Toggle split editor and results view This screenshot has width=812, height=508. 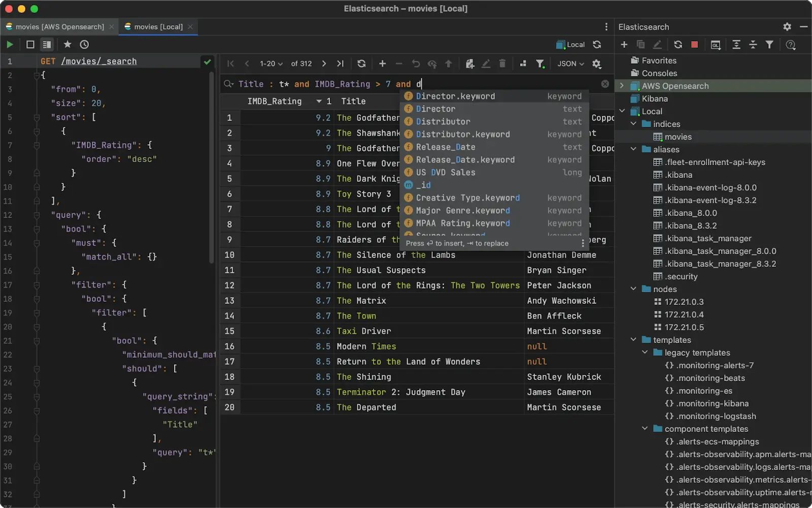(47, 45)
